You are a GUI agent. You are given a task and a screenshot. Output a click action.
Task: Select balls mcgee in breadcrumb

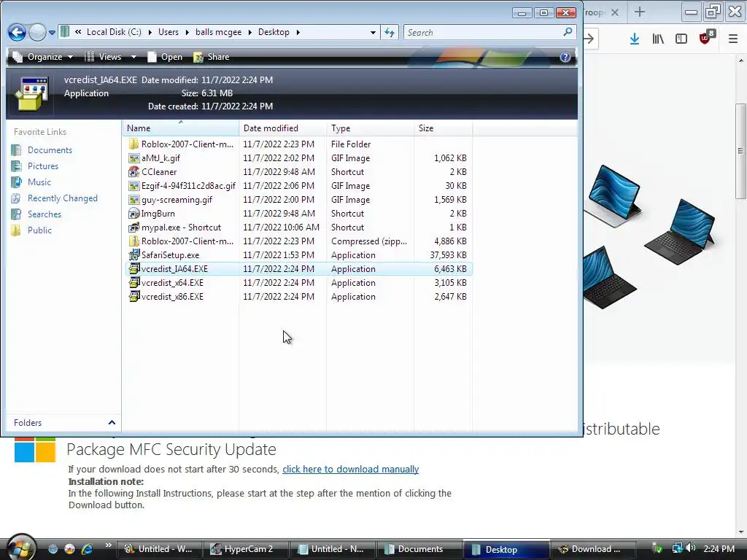(218, 32)
